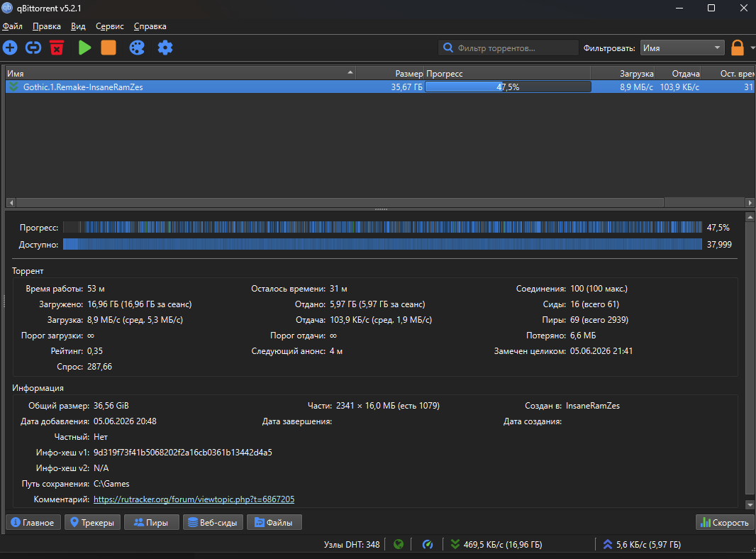The height and width of the screenshot is (559, 756).
Task: Click the Сиды 16 (всего 61) value
Action: [x=594, y=304]
